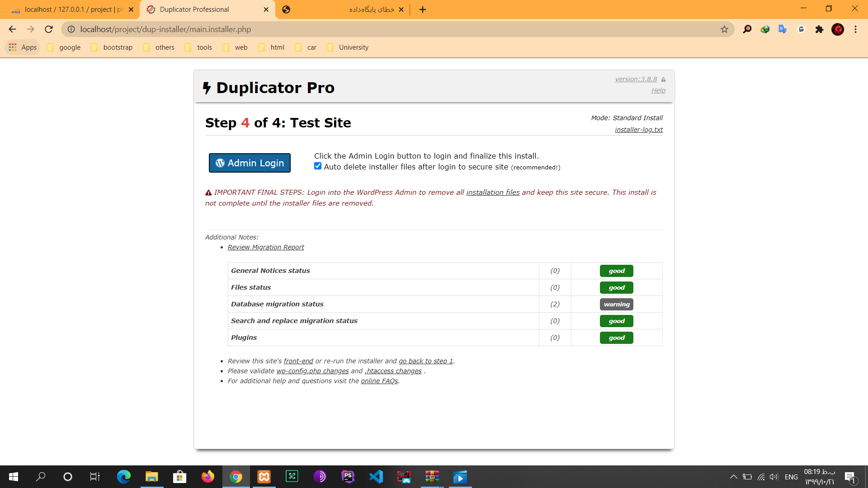Open the Chrome extensions puzzle icon
Screen dimensions: 868x488
[819, 29]
